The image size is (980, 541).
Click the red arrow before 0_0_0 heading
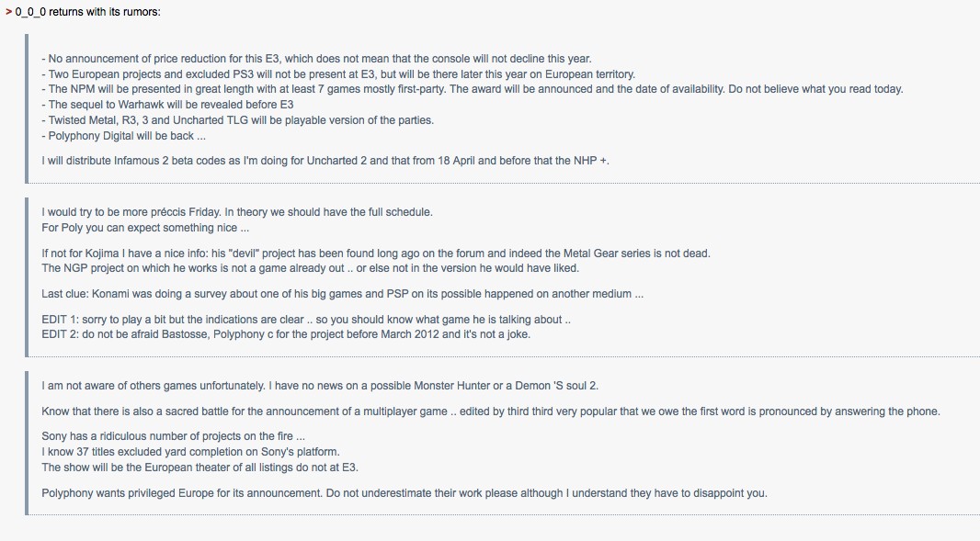click(x=9, y=12)
